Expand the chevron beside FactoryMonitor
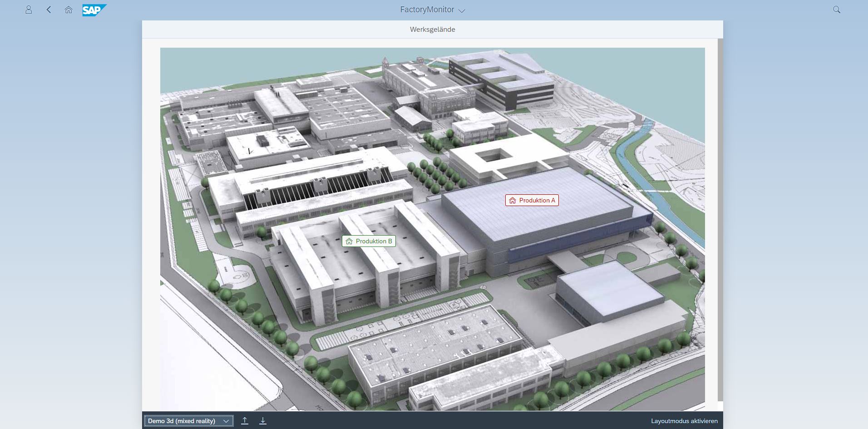Image resolution: width=868 pixels, height=429 pixels. pos(462,10)
